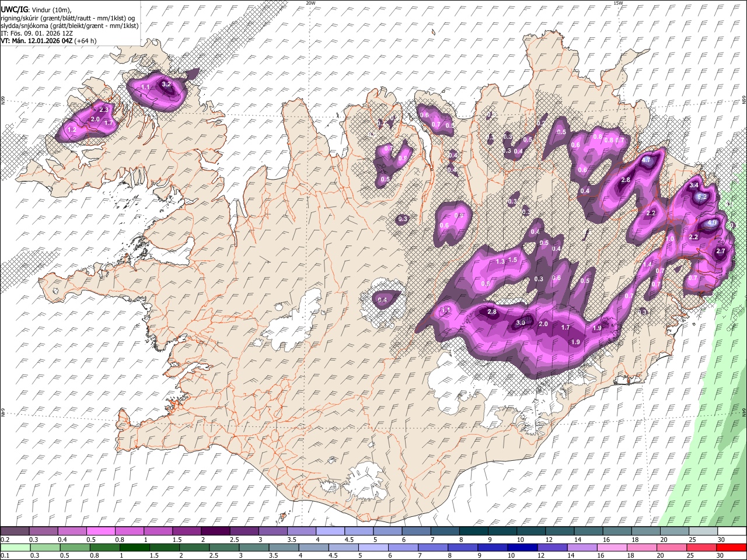The image size is (747, 560).
Task: Click the 4.7 snowfall value on the map
Action: pos(646,160)
